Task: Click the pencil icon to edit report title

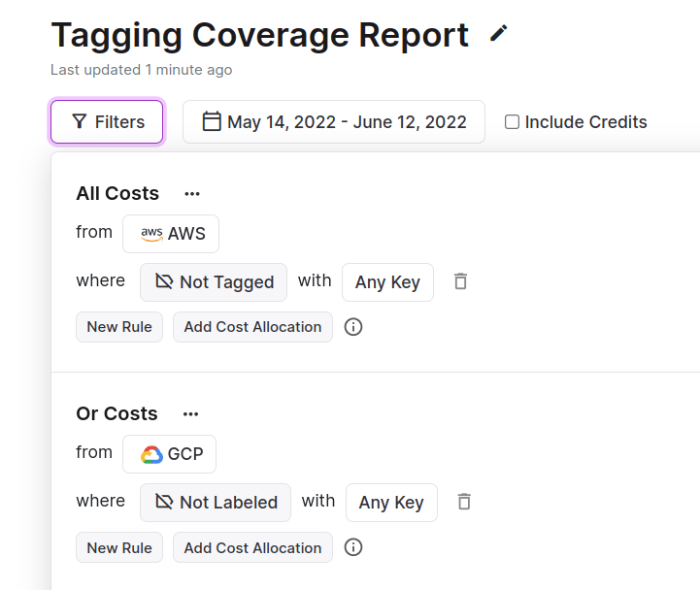Action: click(x=498, y=34)
